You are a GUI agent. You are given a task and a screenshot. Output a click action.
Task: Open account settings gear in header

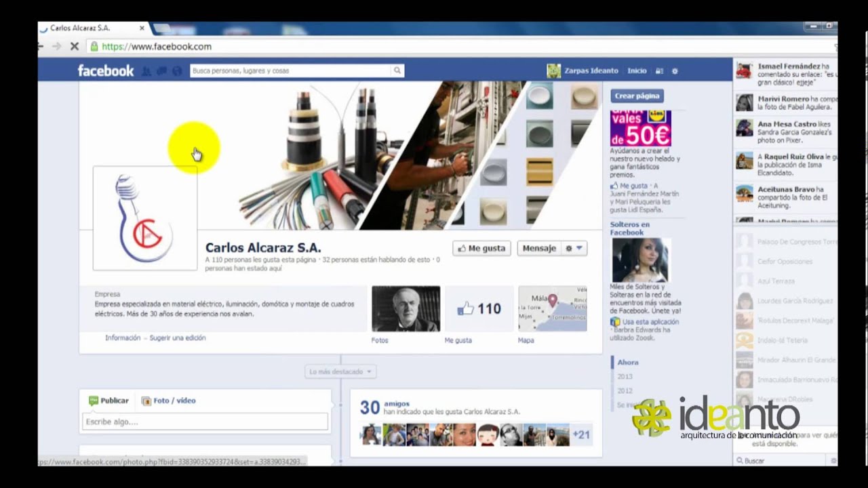pyautogui.click(x=675, y=70)
